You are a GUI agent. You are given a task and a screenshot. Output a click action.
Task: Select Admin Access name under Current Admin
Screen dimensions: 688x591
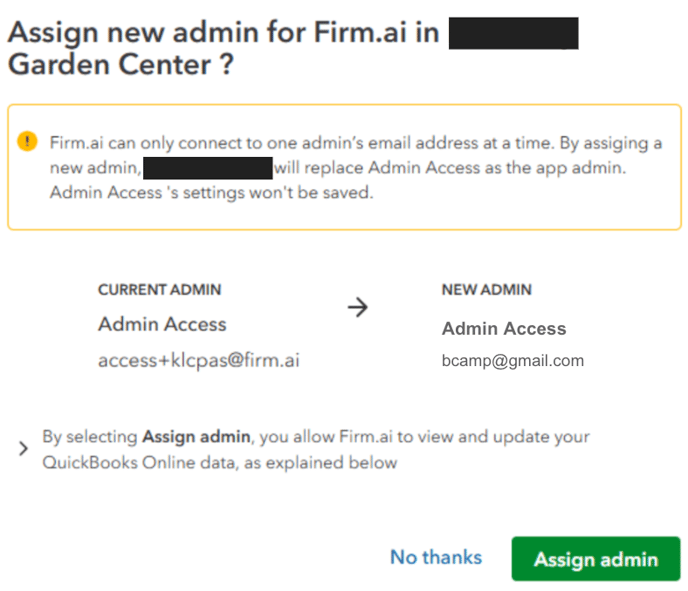(x=162, y=325)
